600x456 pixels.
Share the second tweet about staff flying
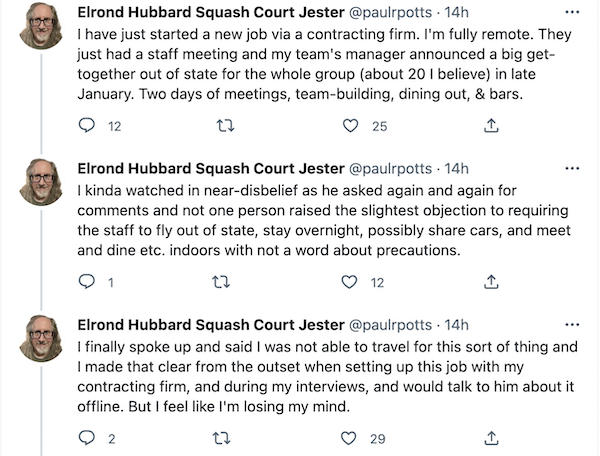point(491,282)
